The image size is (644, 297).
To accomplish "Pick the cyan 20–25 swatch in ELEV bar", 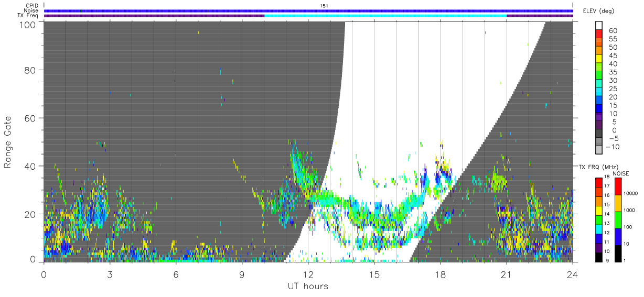I will point(598,92).
